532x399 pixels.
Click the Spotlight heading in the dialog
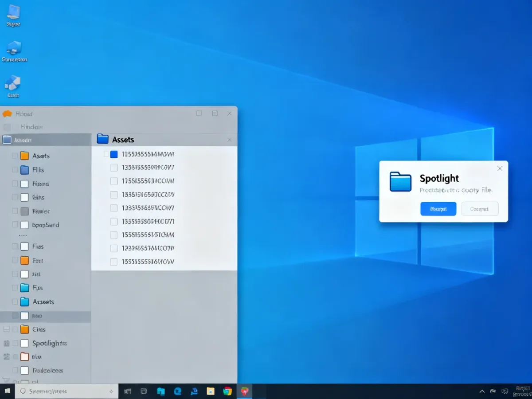pyautogui.click(x=439, y=178)
